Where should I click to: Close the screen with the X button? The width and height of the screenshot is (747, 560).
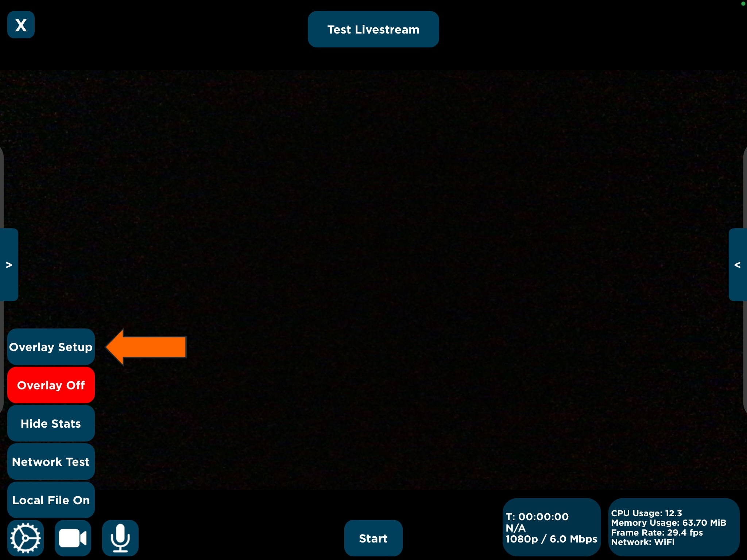click(x=21, y=25)
